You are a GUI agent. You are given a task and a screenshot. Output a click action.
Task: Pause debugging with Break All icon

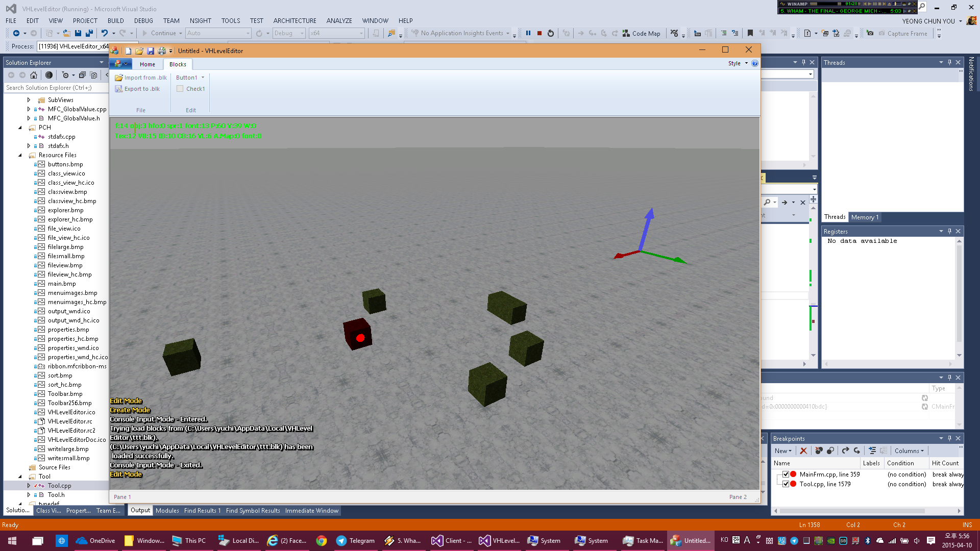pos(528,33)
